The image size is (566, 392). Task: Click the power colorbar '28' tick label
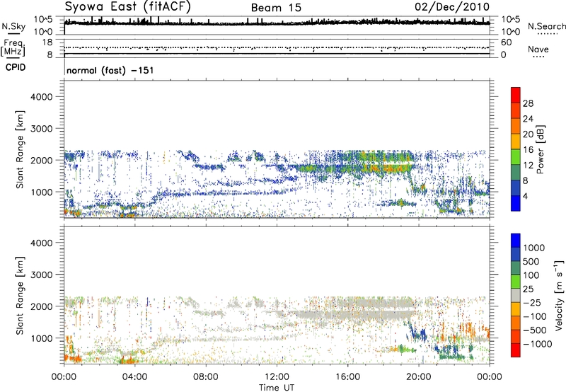(528, 103)
